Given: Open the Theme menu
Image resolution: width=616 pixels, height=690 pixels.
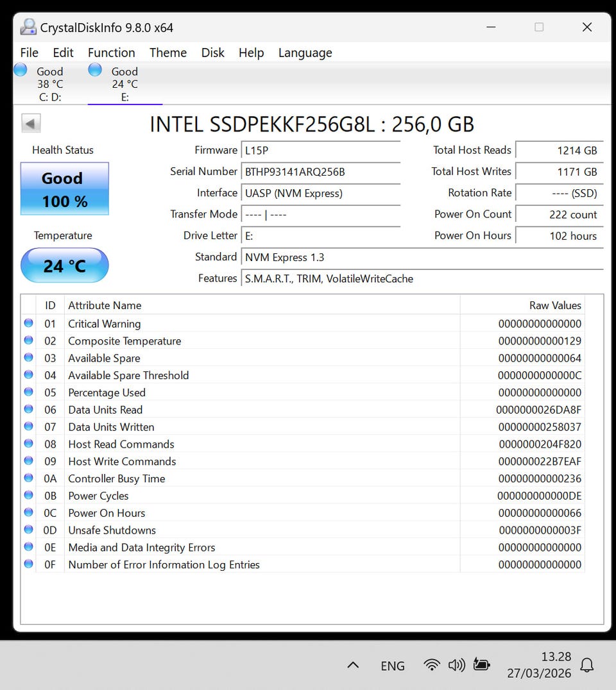Looking at the screenshot, I should click(x=168, y=53).
